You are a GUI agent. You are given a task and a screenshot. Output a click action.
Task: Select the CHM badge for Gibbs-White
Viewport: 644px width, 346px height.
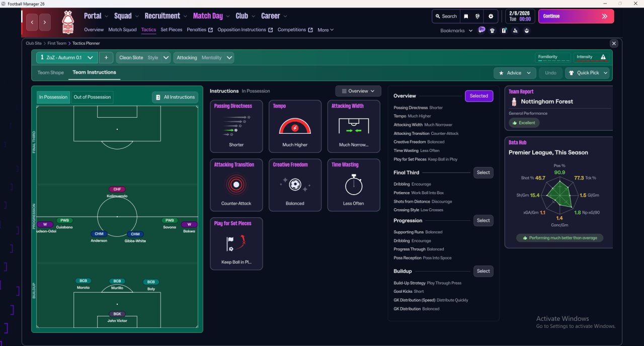coord(135,234)
